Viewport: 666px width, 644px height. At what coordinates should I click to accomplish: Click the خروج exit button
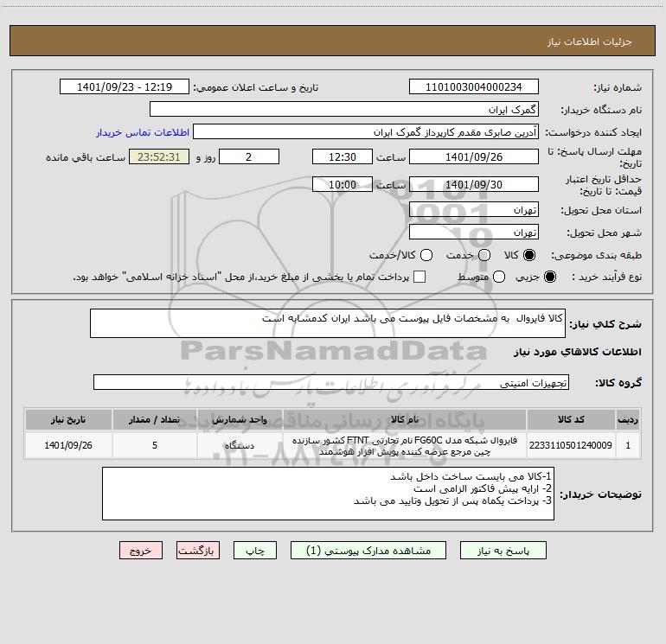tap(141, 551)
